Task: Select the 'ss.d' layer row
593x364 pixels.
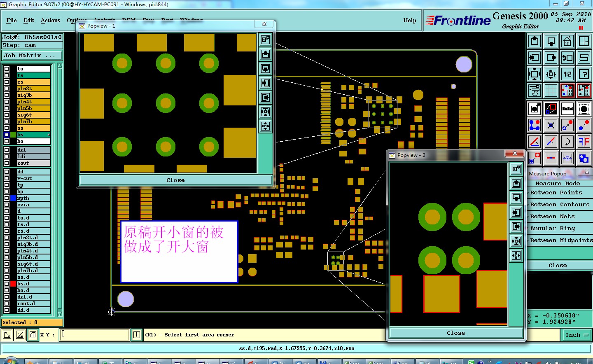Action: point(33,277)
